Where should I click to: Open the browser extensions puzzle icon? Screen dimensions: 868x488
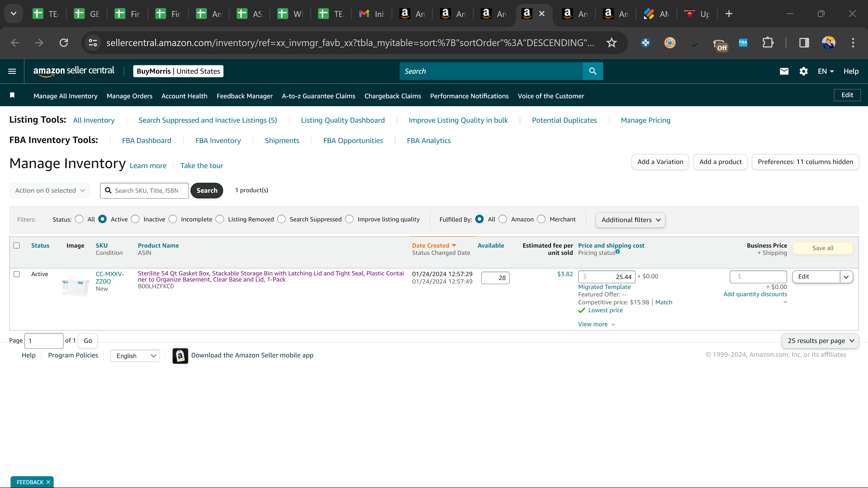pyautogui.click(x=768, y=43)
